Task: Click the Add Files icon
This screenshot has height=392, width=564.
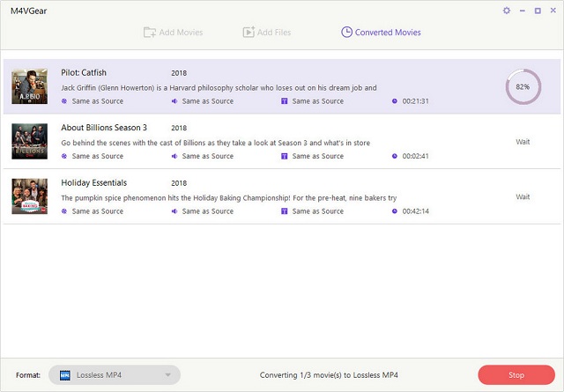Action: [249, 33]
